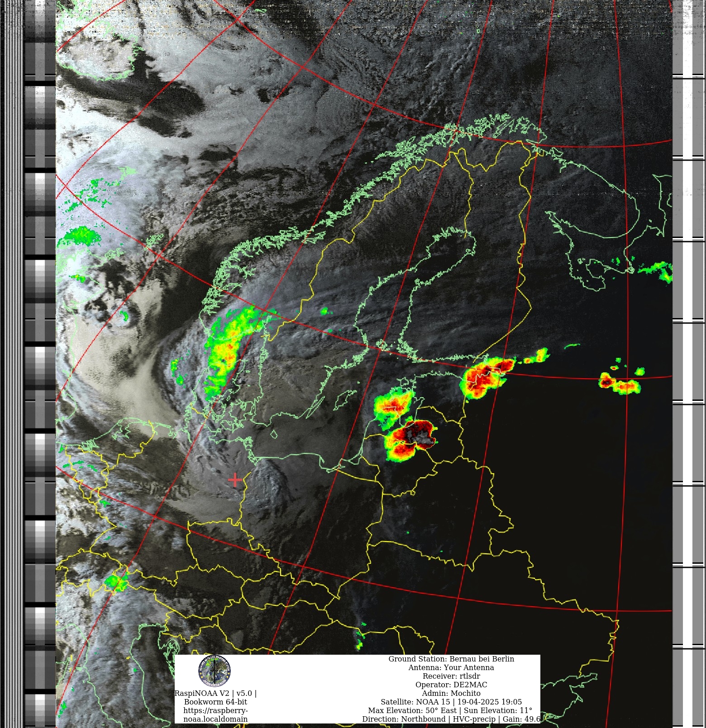
Task: Select the 'Ground Station: Bernau bei Berlin' text
Action: (x=451, y=659)
